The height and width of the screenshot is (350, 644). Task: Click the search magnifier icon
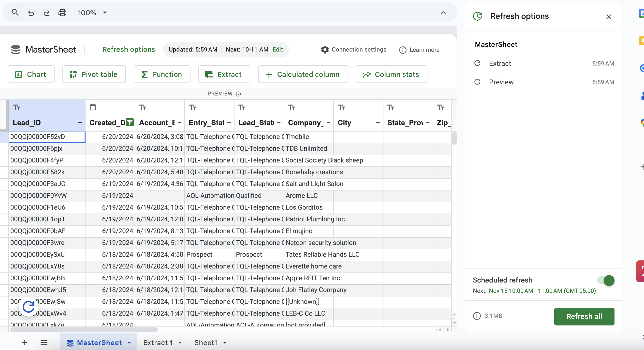pos(15,13)
